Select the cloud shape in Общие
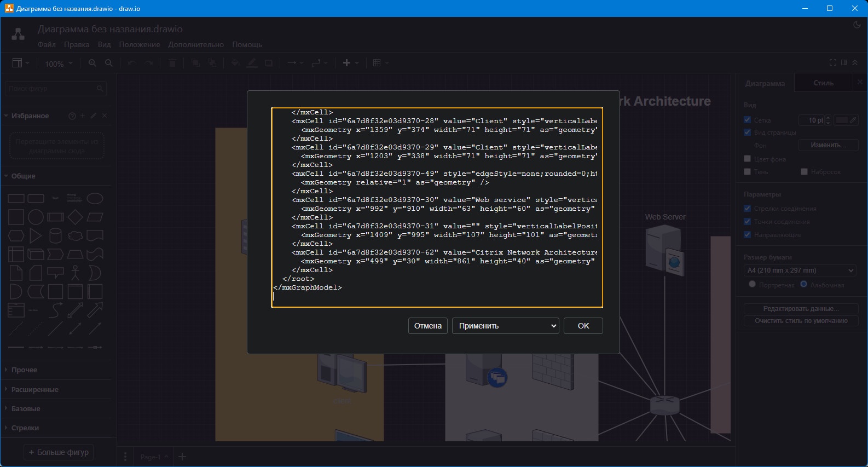868x467 pixels. pyautogui.click(x=75, y=236)
